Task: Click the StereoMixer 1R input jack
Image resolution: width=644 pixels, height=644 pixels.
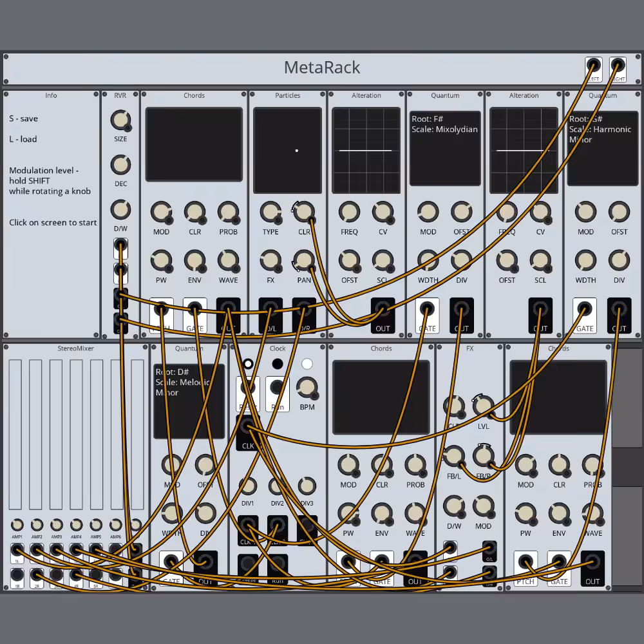Action: (17, 574)
